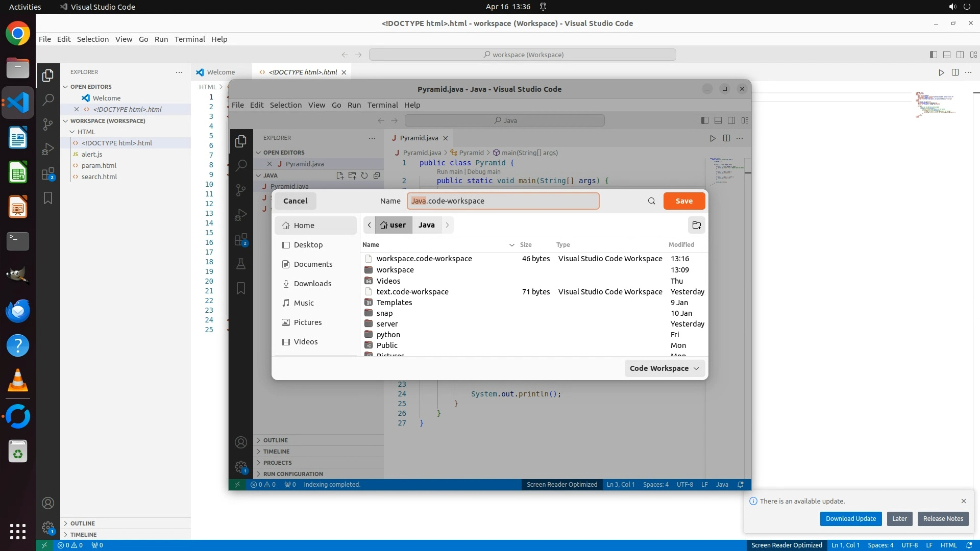Open Extensions view in outer activity bar

pyautogui.click(x=48, y=174)
